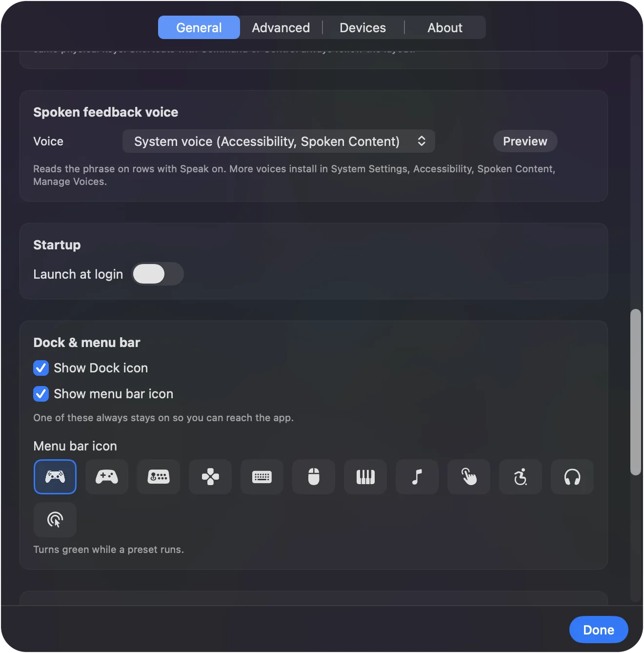Click the Preview voice button
The height and width of the screenshot is (653, 644).
(525, 142)
